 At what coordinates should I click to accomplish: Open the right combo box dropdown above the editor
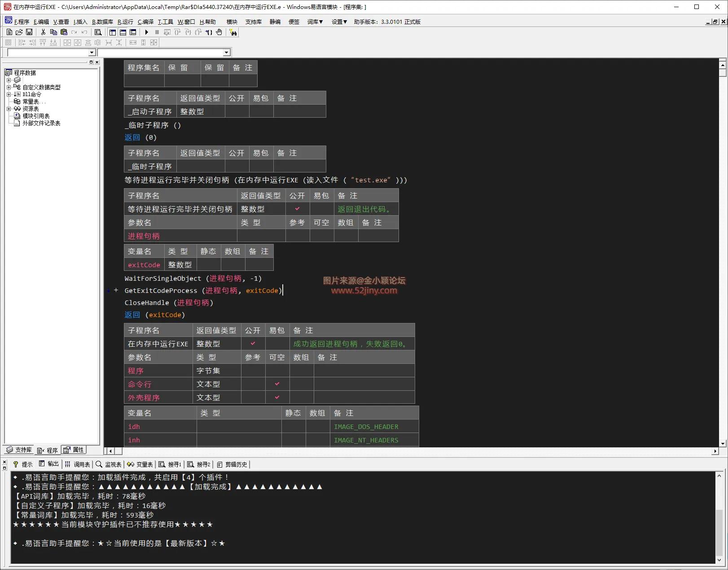coord(227,52)
